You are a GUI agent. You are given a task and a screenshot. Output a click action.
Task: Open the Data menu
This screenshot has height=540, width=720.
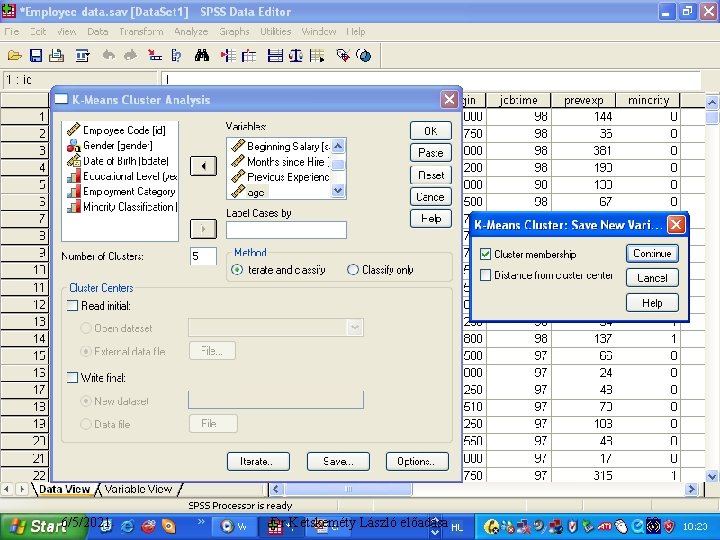(97, 31)
